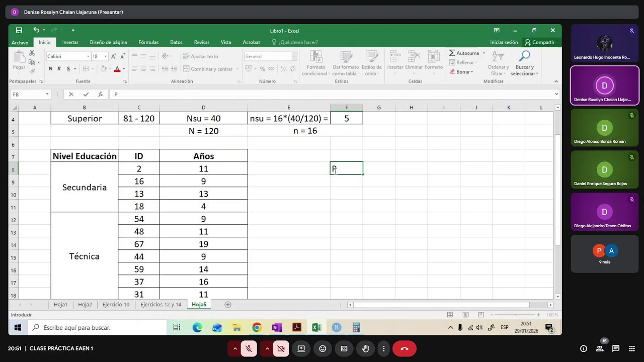Switch to the Fórmulas ribbon tab
Viewport: 644px width, 362px height.
click(x=148, y=43)
